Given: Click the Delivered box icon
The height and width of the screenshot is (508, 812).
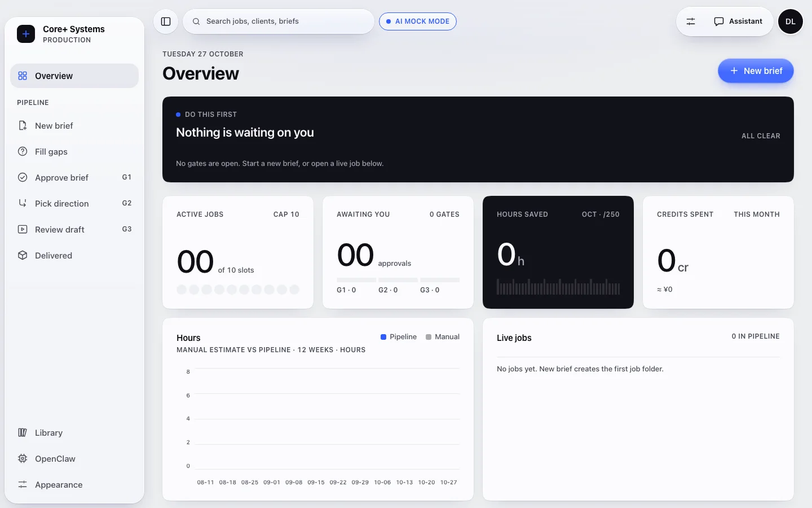Looking at the screenshot, I should [23, 255].
